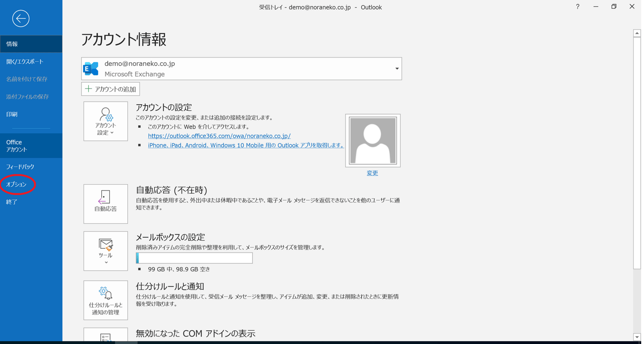The image size is (644, 344).
Task: Open 開く/エクスポート menu item
Action: click(x=31, y=61)
